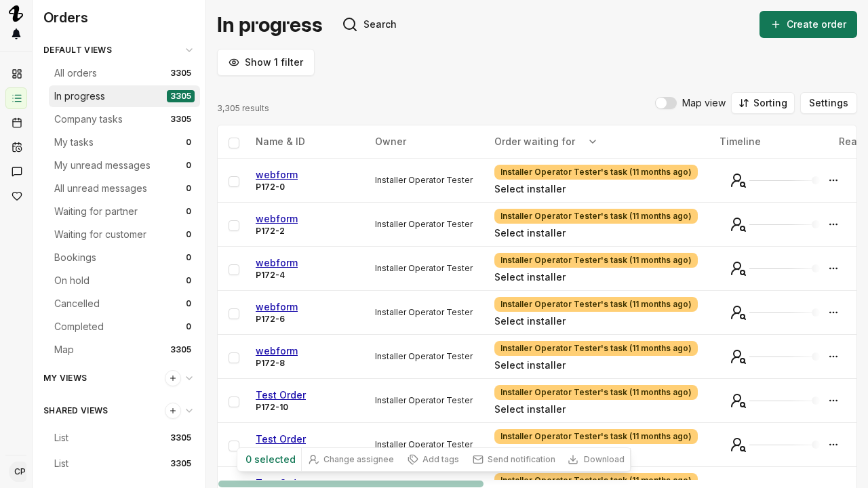Click the horizontal scrollbar below the table

[351, 484]
